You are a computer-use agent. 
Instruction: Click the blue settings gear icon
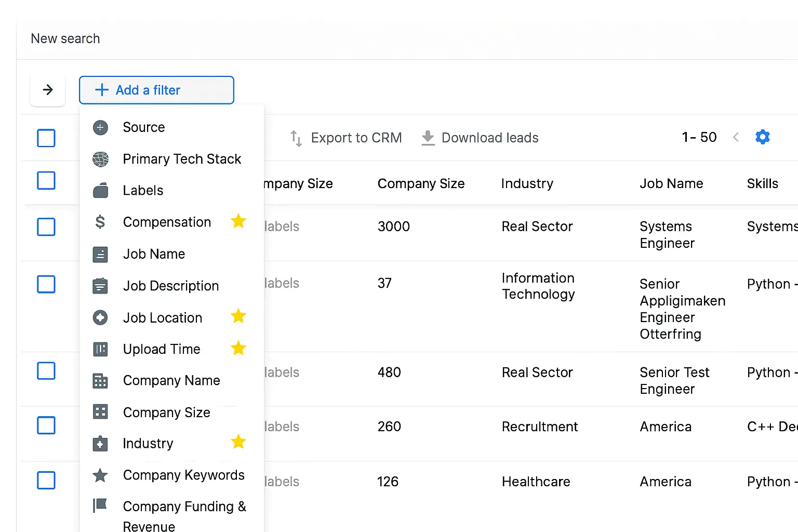(762, 137)
